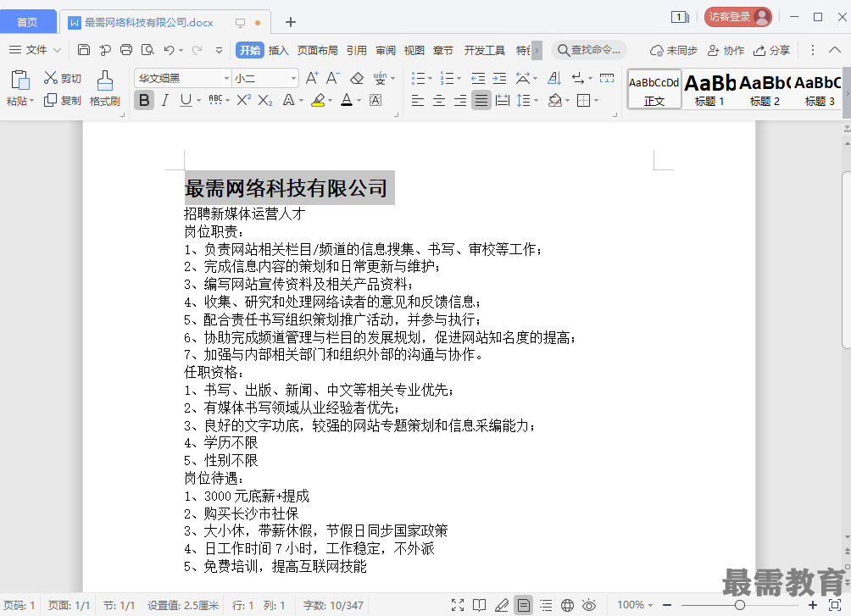Viewport: 851px width, 616px height.
Task: Toggle Italic formatting
Action: click(x=165, y=100)
